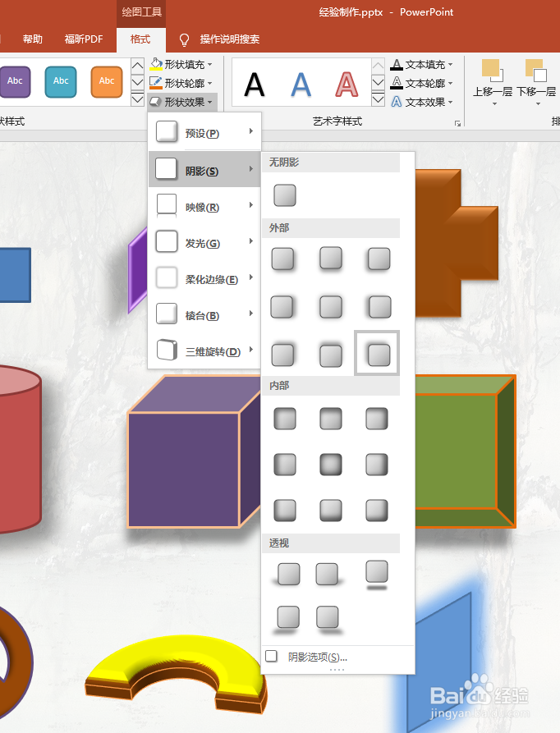Apply the bottom-left inner shadow preset in 内部
This screenshot has width=560, height=733.
click(285, 510)
